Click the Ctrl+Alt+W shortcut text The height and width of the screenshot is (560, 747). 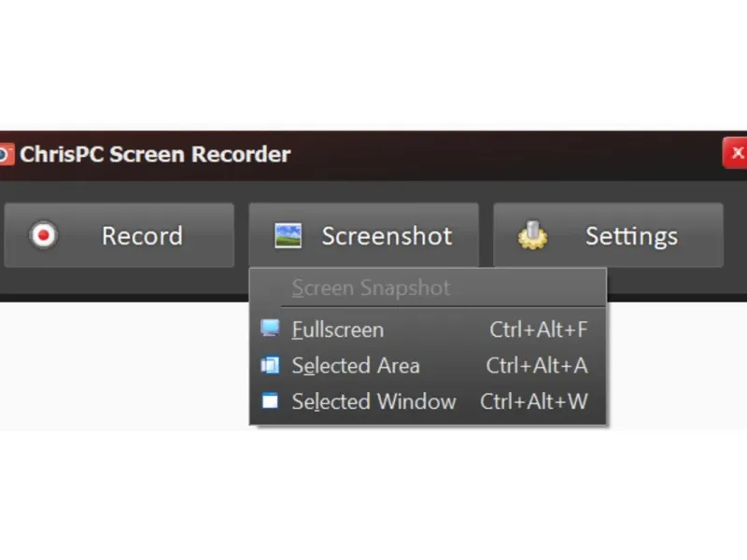tap(534, 402)
